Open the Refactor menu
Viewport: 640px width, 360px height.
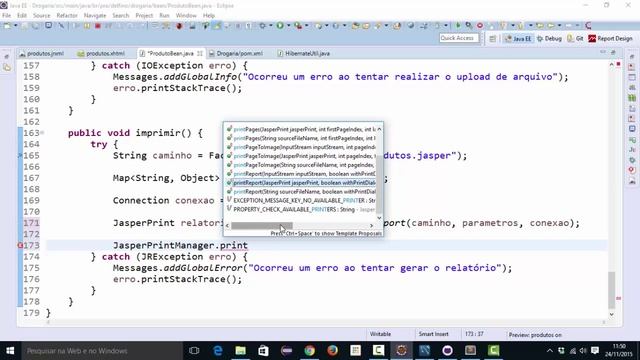[67, 16]
